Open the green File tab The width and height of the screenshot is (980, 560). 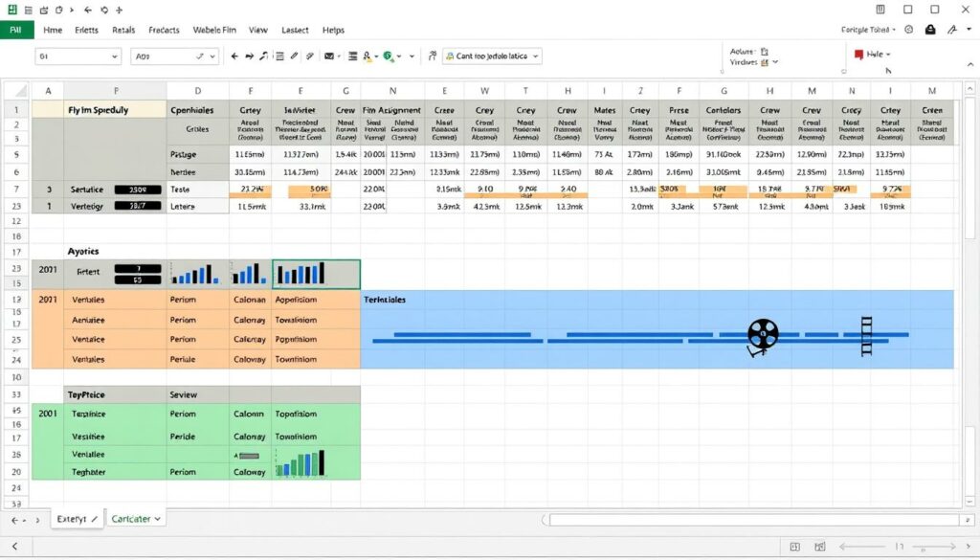click(16, 30)
